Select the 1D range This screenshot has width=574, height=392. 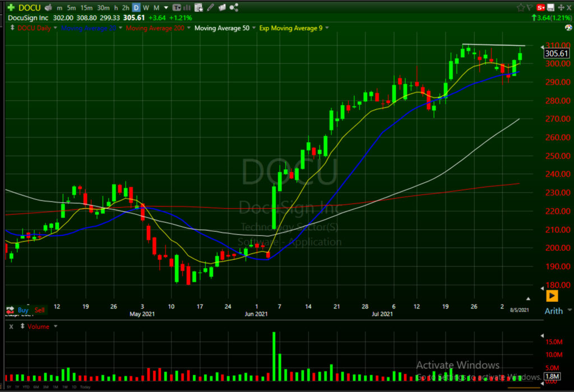[x=74, y=387]
